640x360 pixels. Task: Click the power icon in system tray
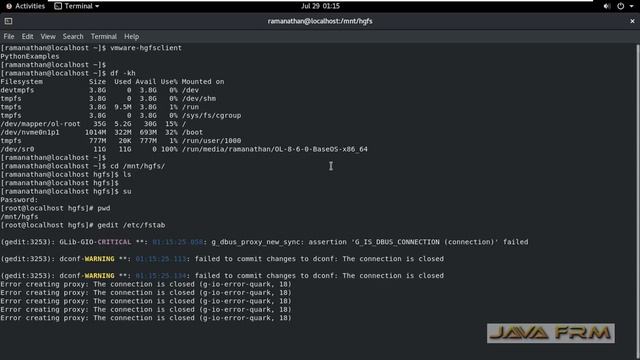click(620, 6)
